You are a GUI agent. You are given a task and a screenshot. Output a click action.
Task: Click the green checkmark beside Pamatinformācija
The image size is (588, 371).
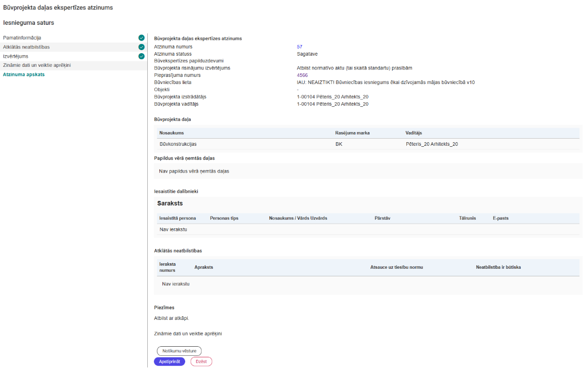tap(142, 38)
